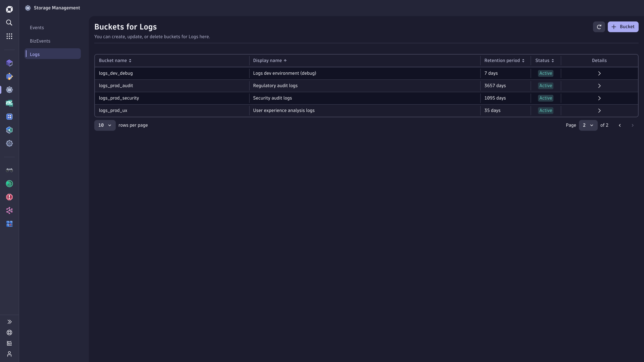Open the Smartscape topology icon

tap(9, 210)
